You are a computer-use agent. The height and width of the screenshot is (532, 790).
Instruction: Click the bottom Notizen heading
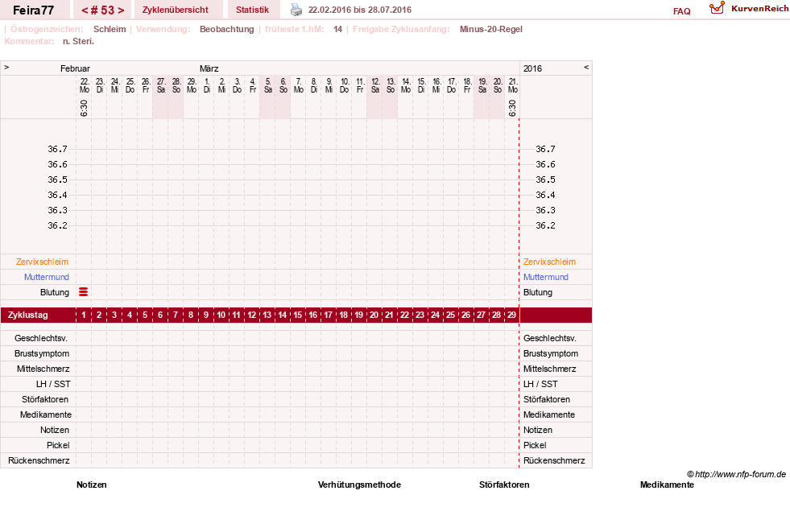tap(92, 485)
